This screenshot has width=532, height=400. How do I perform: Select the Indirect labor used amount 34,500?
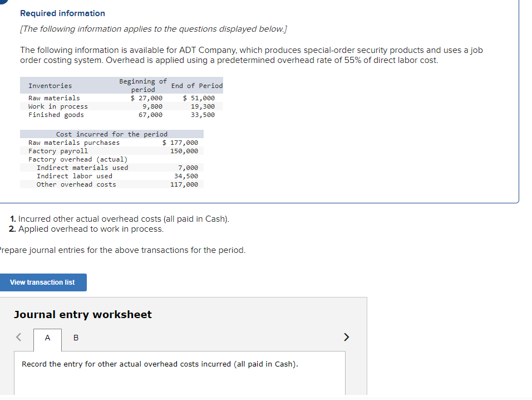(x=188, y=175)
